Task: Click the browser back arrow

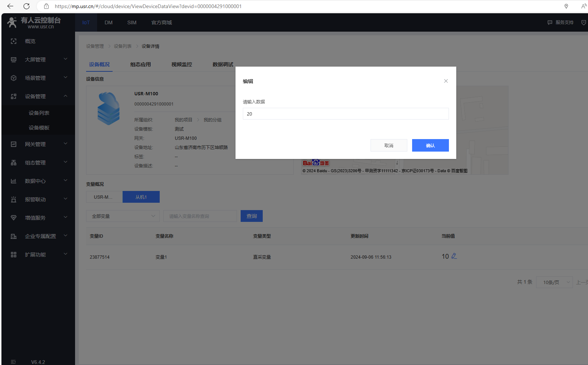Action: (10, 6)
